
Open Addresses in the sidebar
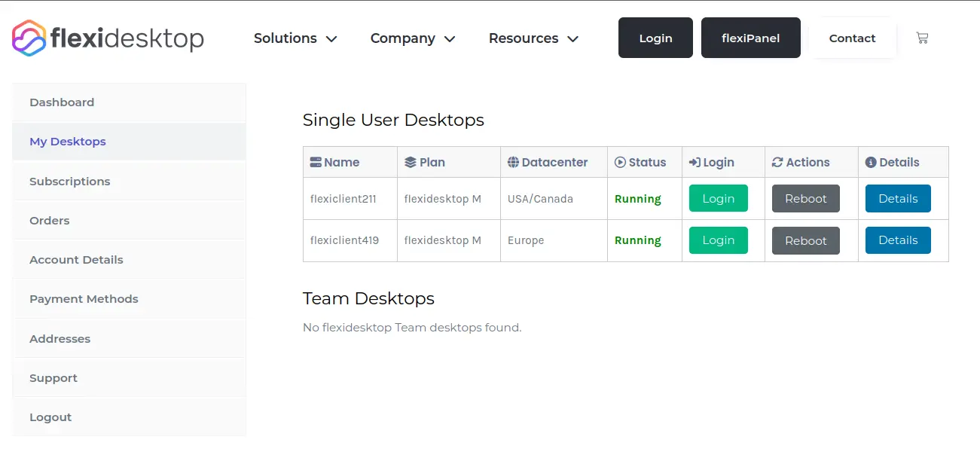point(129,339)
